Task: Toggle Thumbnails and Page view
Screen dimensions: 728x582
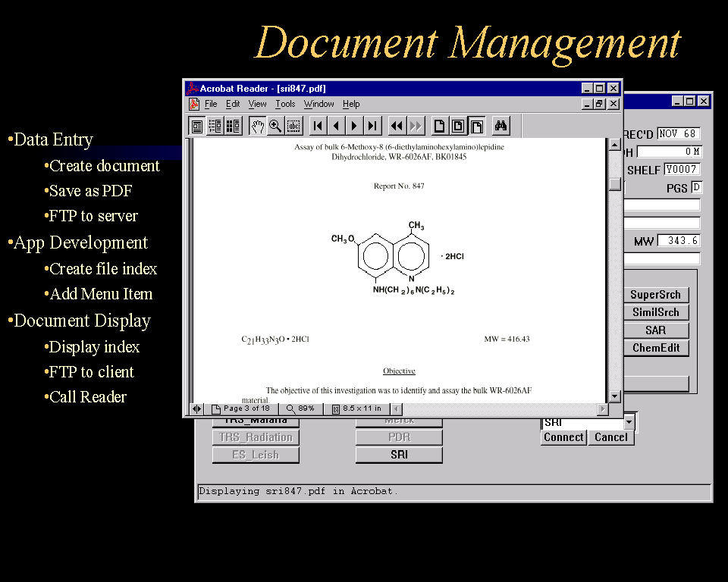Action: click(x=233, y=126)
